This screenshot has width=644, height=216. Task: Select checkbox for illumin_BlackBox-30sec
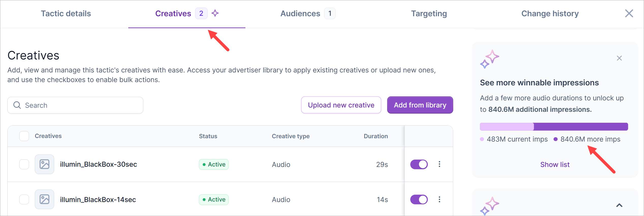(24, 164)
